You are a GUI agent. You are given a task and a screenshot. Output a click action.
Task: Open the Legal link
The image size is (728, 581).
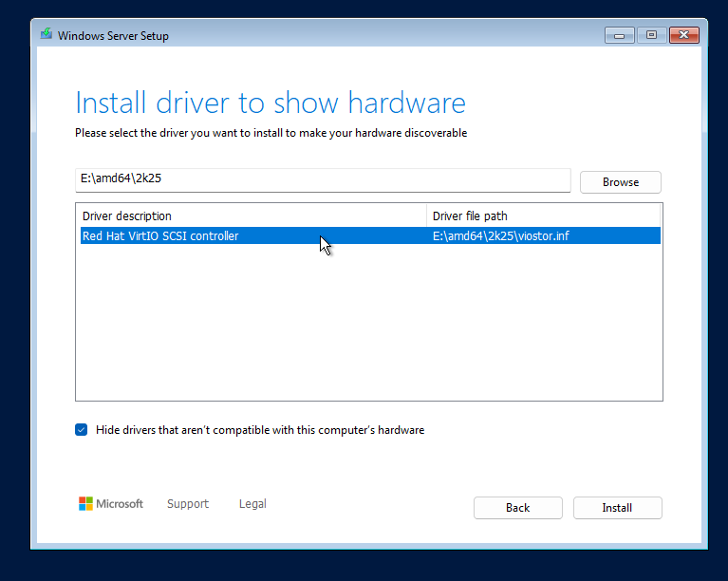pyautogui.click(x=252, y=504)
